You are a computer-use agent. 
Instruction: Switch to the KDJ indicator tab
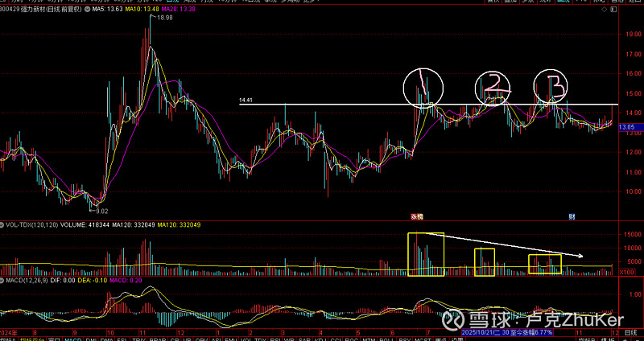(x=319, y=339)
